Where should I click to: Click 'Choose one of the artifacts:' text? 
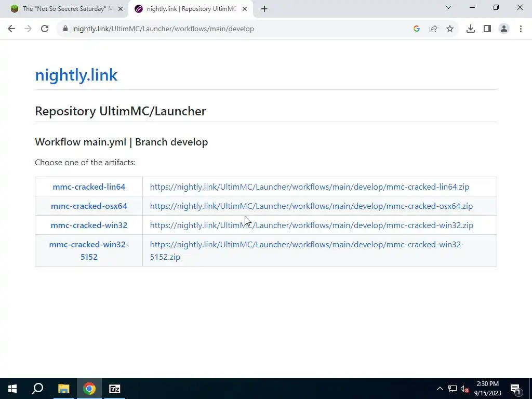[x=85, y=163]
